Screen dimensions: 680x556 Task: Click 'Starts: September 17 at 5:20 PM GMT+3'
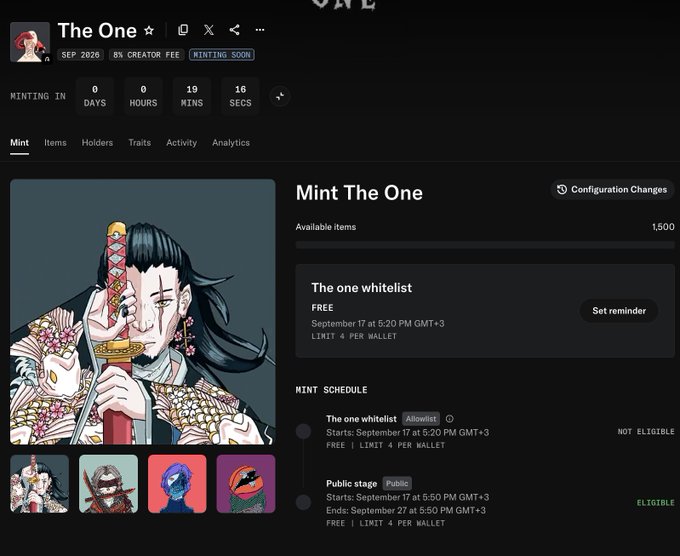click(x=408, y=432)
